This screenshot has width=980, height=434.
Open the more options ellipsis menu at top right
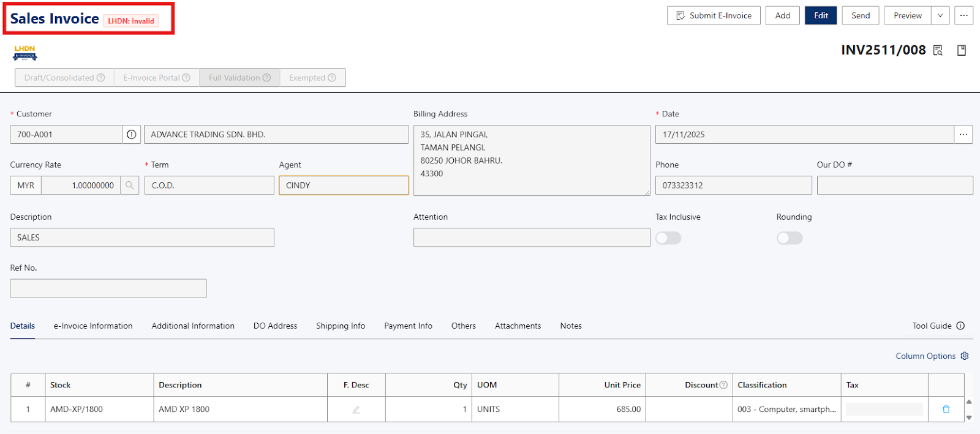964,16
